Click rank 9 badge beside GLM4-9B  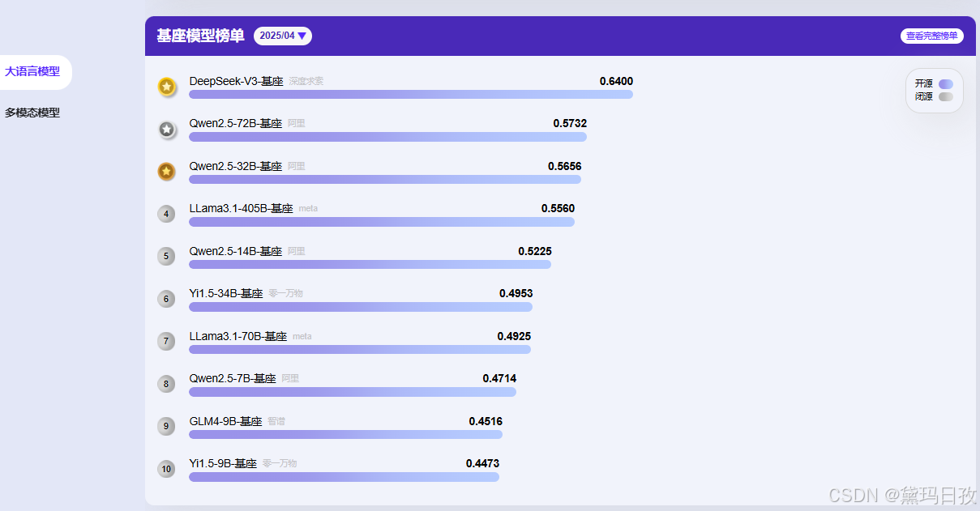pos(166,426)
